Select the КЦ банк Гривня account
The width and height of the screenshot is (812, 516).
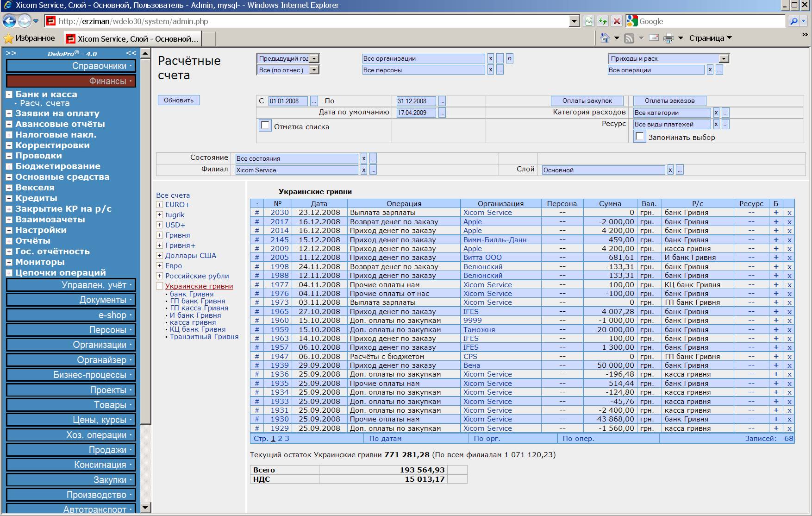tap(198, 329)
